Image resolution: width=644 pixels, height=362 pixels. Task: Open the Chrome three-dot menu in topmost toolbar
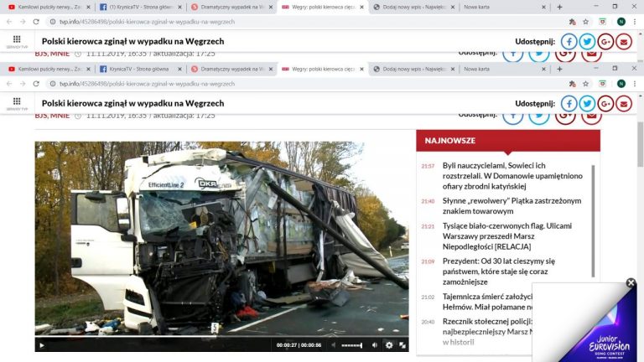tap(635, 22)
